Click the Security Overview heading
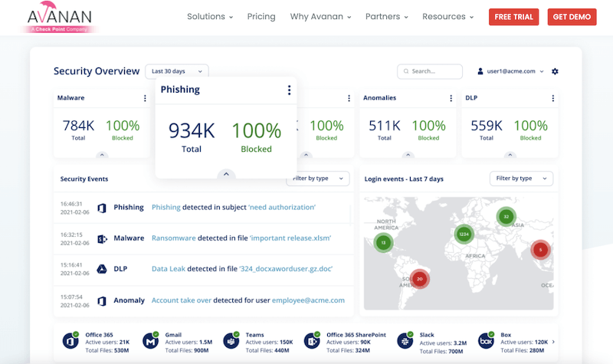The height and width of the screenshot is (364, 613). click(97, 71)
